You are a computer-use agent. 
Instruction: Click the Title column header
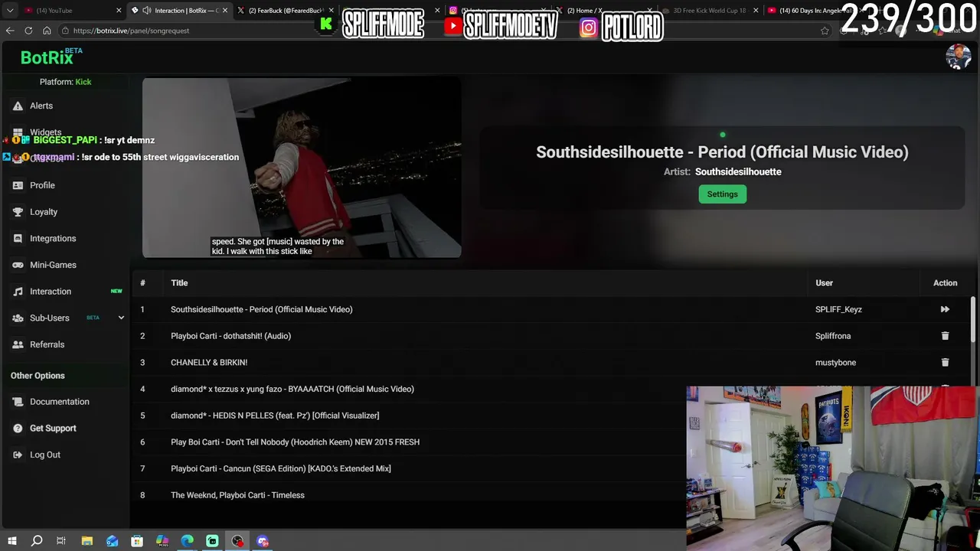[x=179, y=283]
